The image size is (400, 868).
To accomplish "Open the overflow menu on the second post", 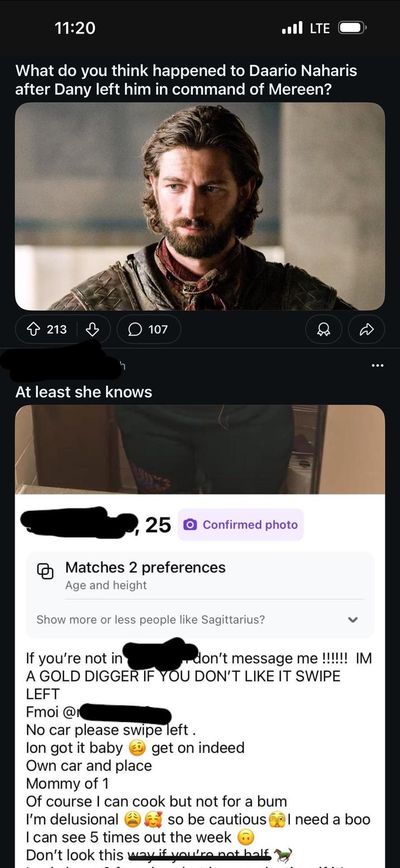I will click(x=378, y=365).
